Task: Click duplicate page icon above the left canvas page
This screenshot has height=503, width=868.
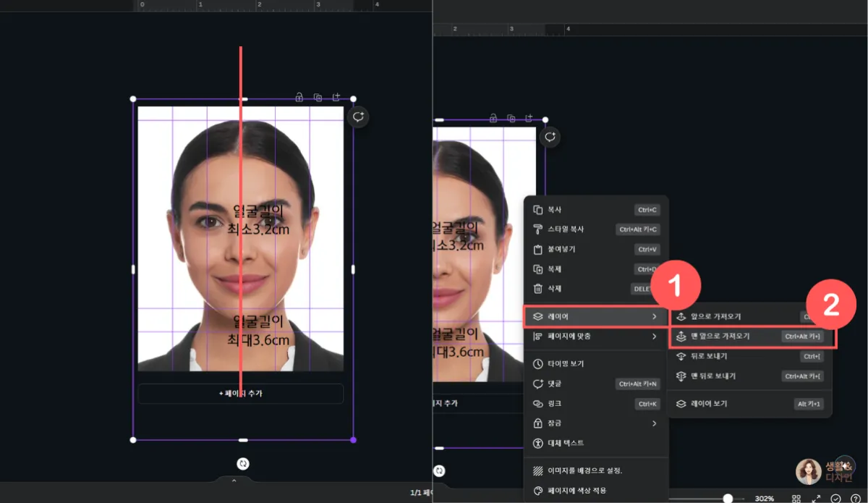Action: click(x=318, y=97)
